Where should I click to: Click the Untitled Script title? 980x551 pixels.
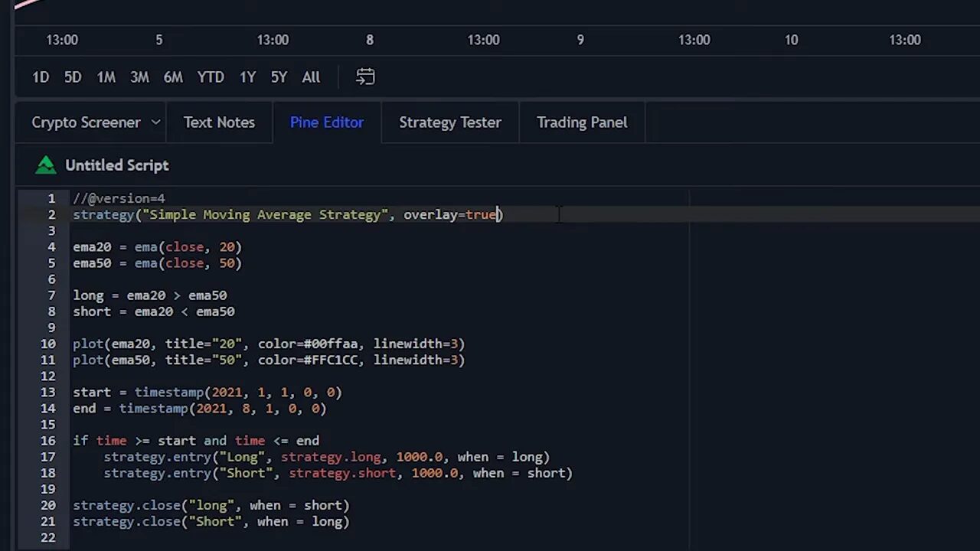coord(116,165)
